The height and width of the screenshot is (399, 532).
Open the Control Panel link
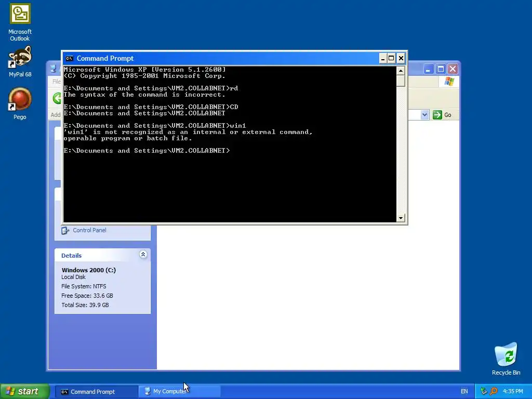[x=89, y=230]
